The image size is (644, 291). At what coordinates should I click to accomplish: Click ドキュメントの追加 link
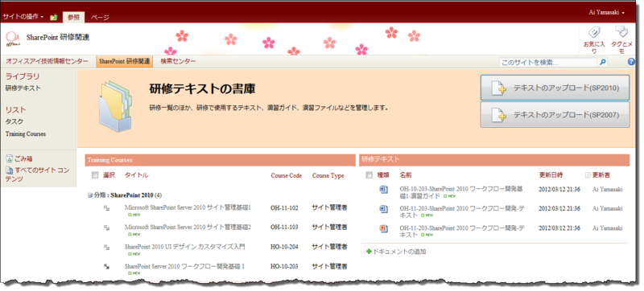tap(398, 252)
